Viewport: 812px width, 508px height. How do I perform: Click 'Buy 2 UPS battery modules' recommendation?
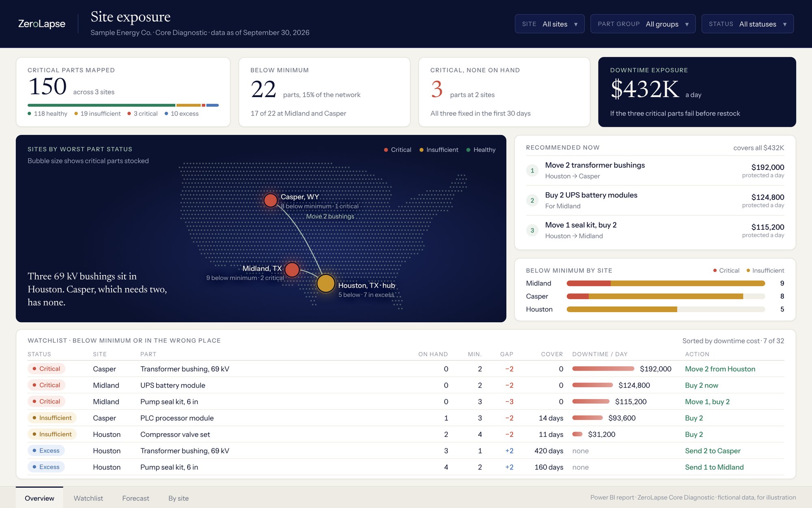pos(591,195)
